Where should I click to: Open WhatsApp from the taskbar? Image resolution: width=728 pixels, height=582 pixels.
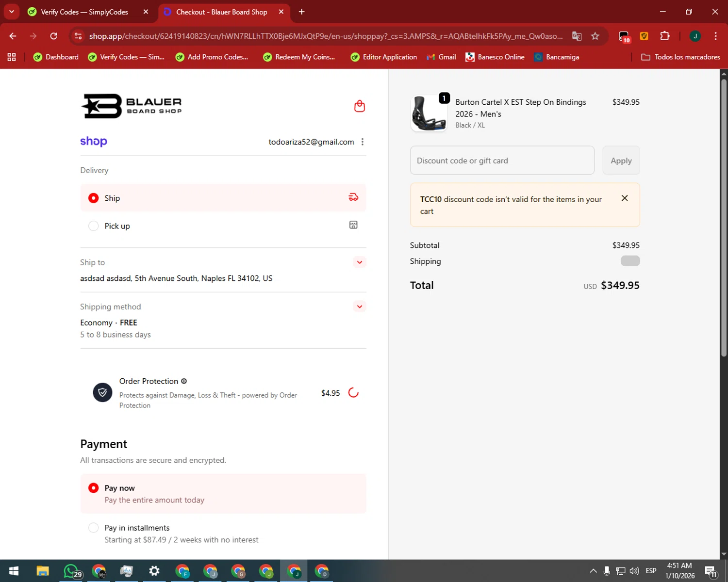71,571
